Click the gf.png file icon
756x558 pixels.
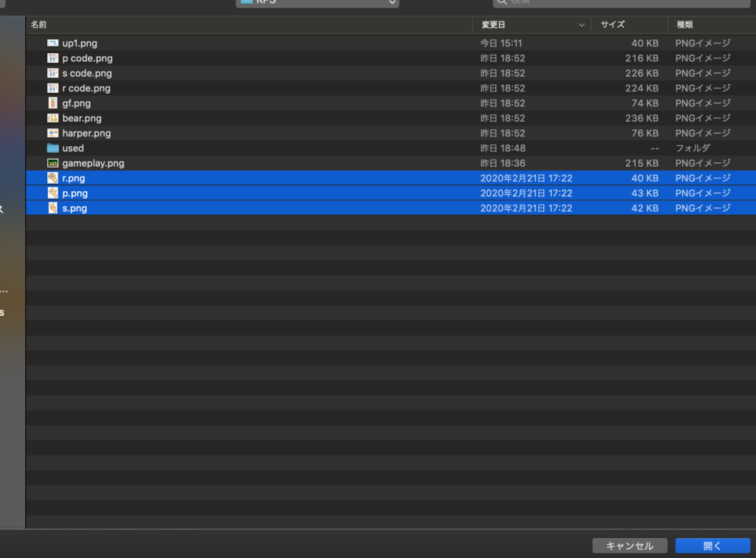click(x=52, y=103)
